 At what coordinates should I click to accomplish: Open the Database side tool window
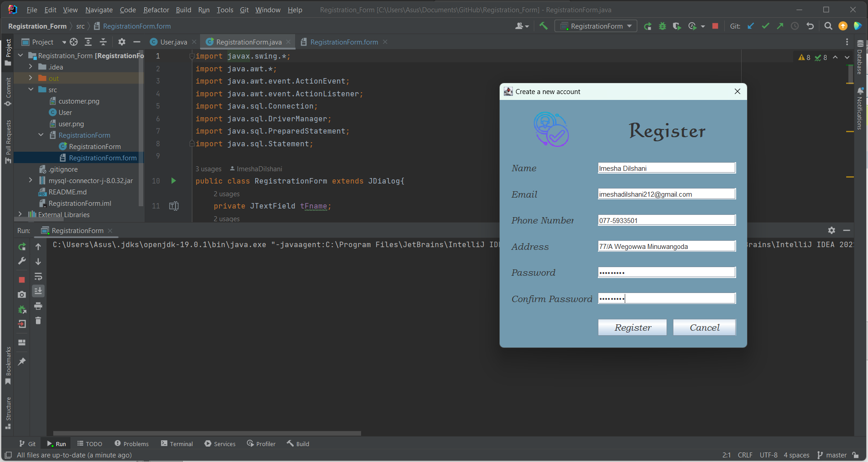(860, 57)
